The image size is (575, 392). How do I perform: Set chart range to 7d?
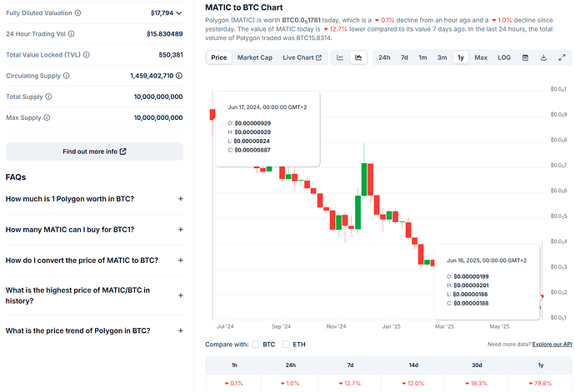click(404, 57)
